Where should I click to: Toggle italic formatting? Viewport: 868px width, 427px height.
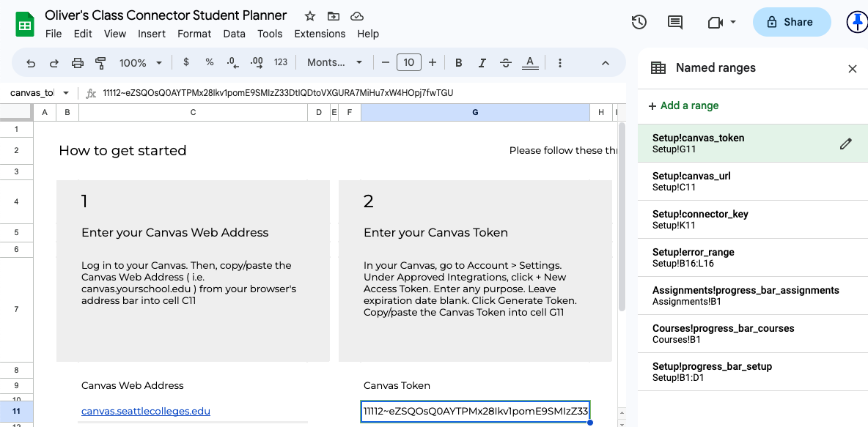[x=482, y=63]
